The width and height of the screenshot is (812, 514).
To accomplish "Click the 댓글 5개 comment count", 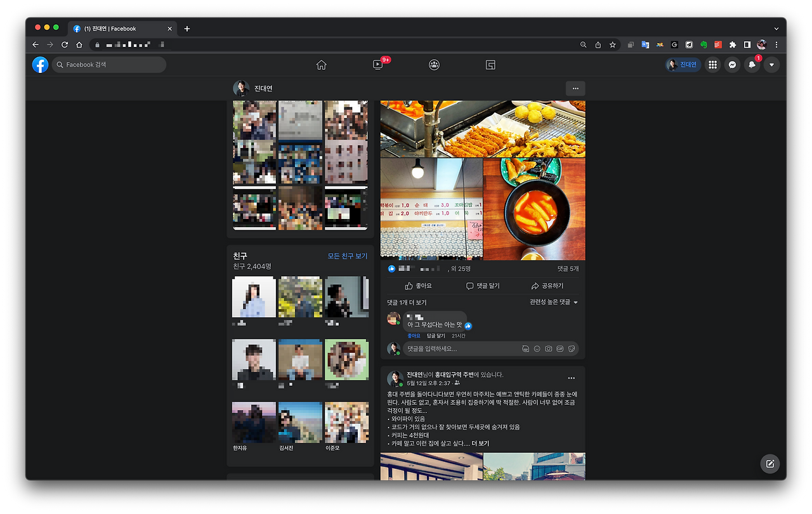I will [x=568, y=269].
